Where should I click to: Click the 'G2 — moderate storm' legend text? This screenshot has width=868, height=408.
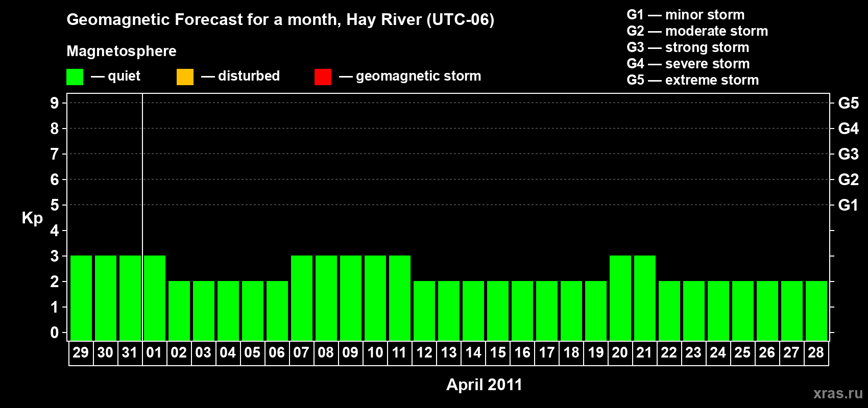tap(697, 31)
